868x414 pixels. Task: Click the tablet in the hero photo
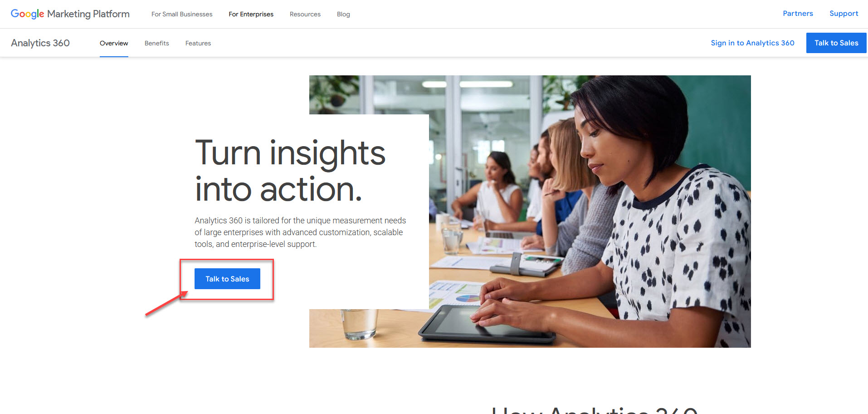click(x=488, y=324)
